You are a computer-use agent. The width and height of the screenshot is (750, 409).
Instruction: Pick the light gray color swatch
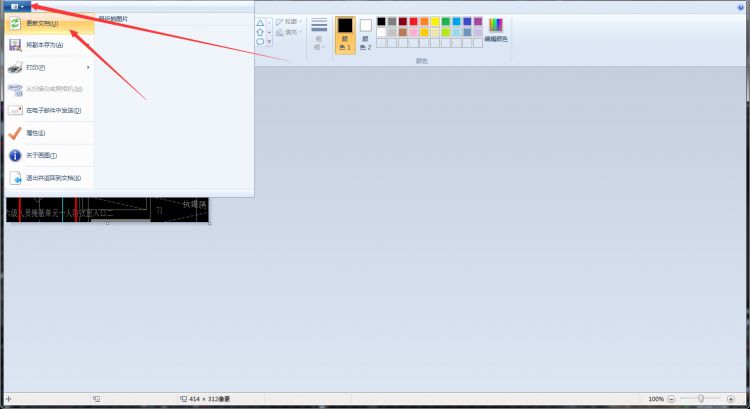pyautogui.click(x=392, y=33)
